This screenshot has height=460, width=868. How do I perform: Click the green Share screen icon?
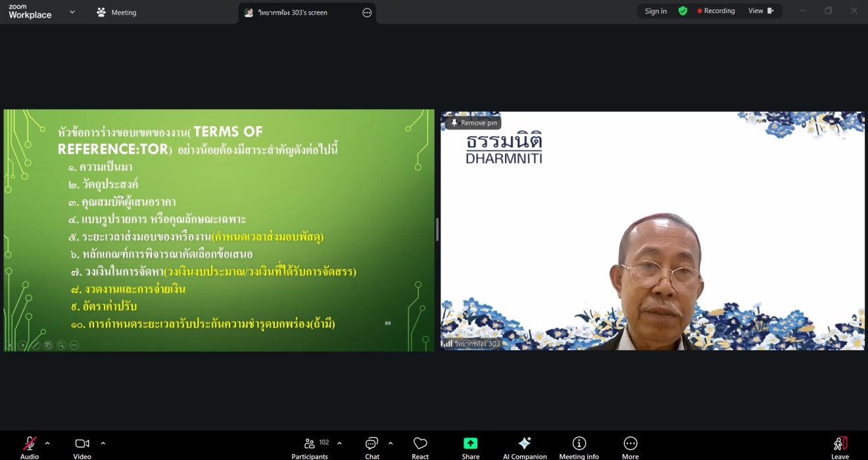coord(470,444)
